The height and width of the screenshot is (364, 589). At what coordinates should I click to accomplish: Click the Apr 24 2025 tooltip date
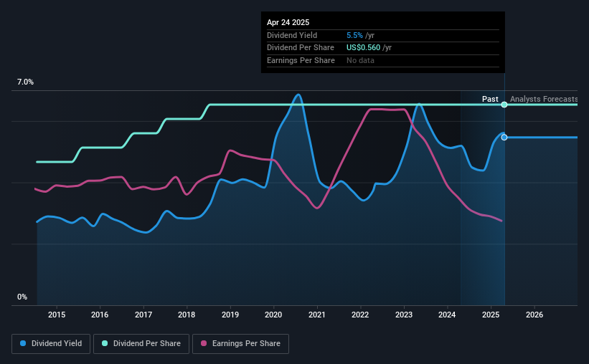tap(288, 22)
